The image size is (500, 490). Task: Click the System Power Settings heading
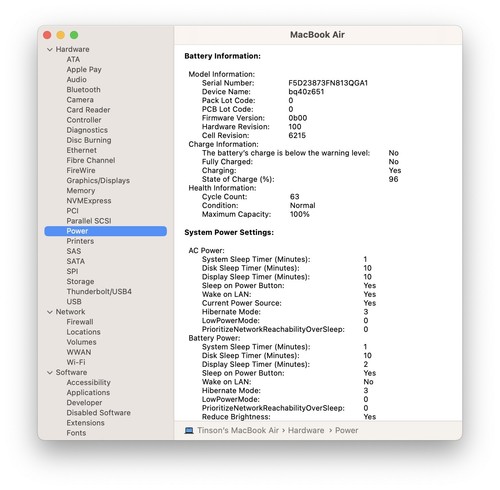[x=229, y=232]
